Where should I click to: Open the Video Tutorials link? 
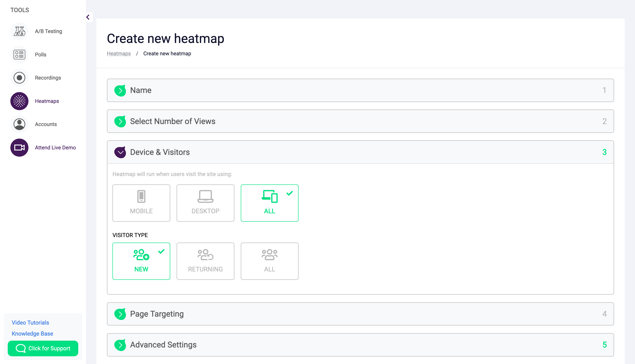click(30, 323)
